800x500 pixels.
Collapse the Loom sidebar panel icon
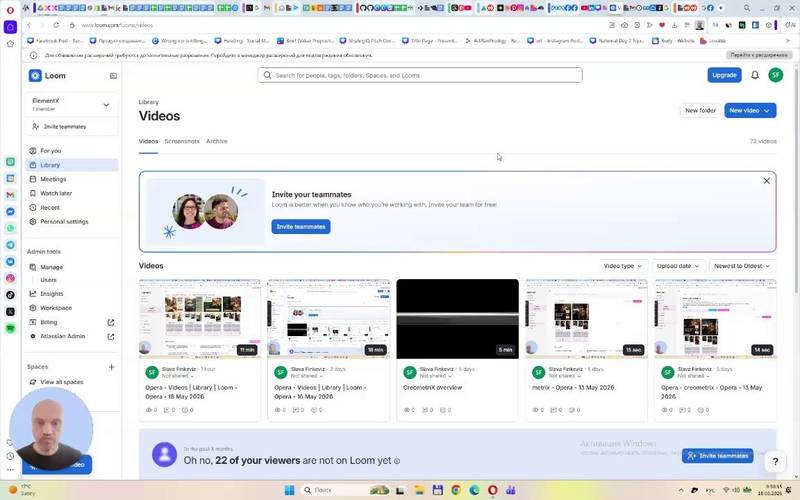pyautogui.click(x=113, y=76)
